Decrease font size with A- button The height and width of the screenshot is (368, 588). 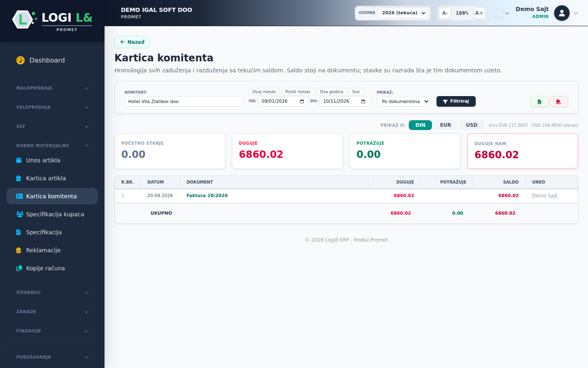pyautogui.click(x=445, y=13)
